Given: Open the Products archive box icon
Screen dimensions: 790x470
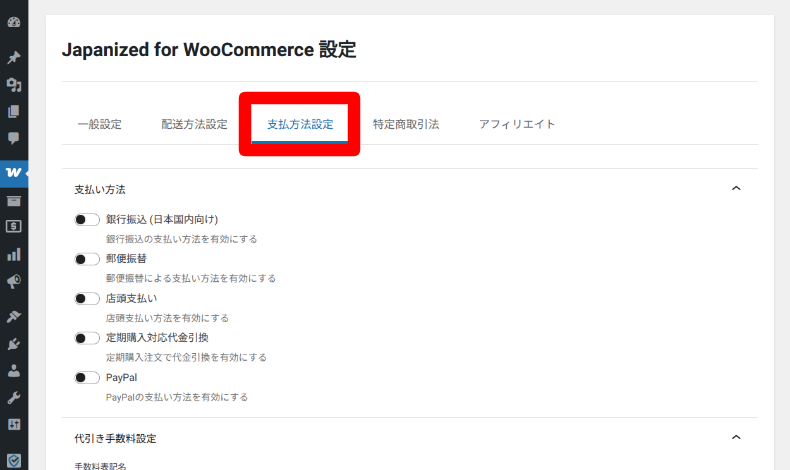Looking at the screenshot, I should (14, 201).
